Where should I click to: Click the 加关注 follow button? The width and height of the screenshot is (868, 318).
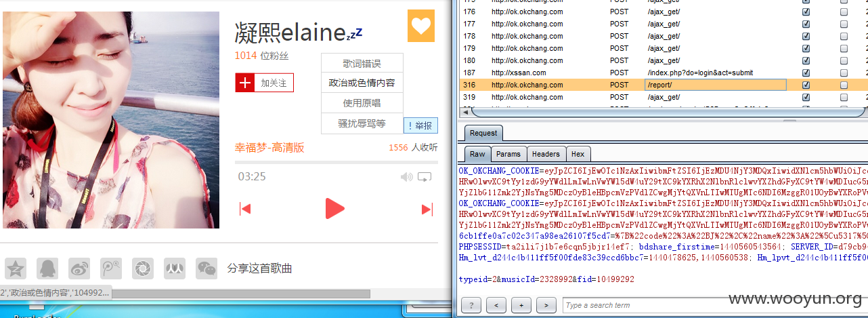tap(265, 83)
